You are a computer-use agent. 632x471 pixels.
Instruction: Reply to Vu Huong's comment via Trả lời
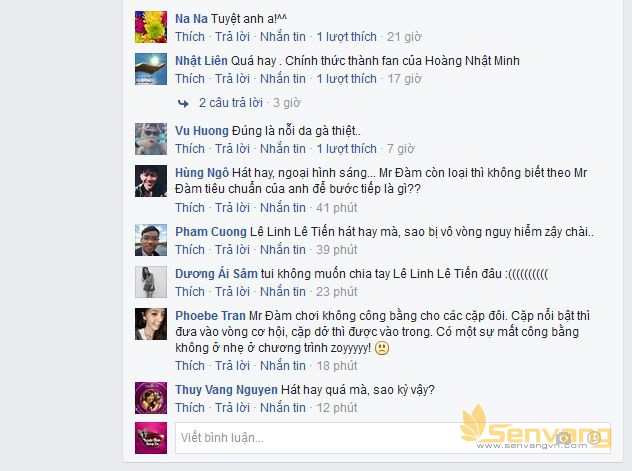coord(232,149)
